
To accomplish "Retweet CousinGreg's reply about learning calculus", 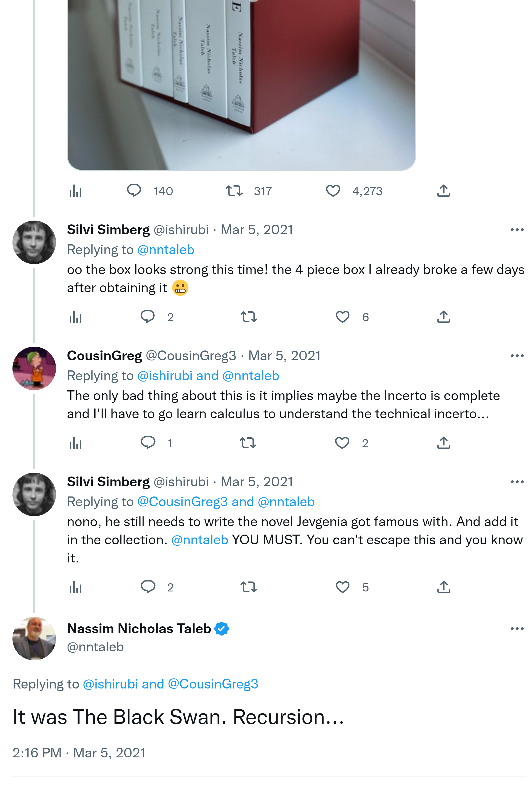I will [x=248, y=443].
